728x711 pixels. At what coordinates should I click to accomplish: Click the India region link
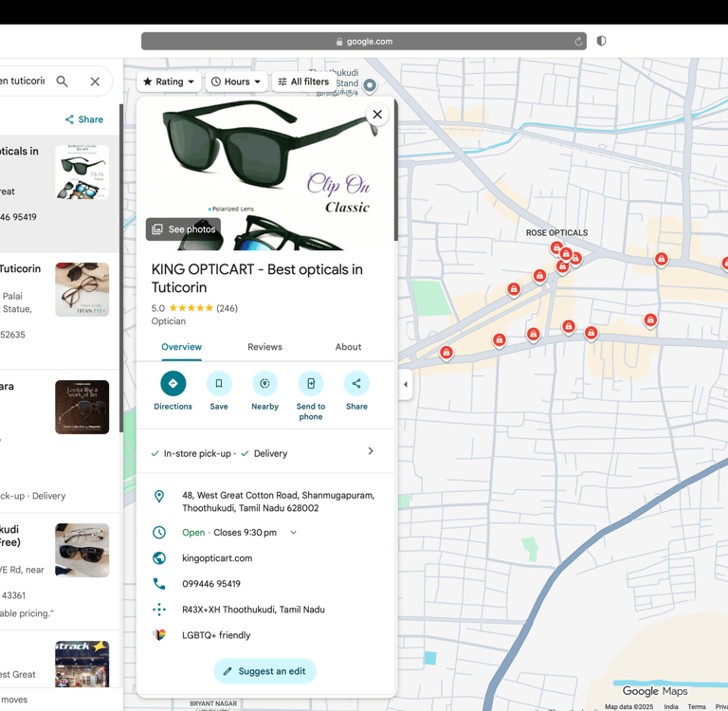(670, 706)
